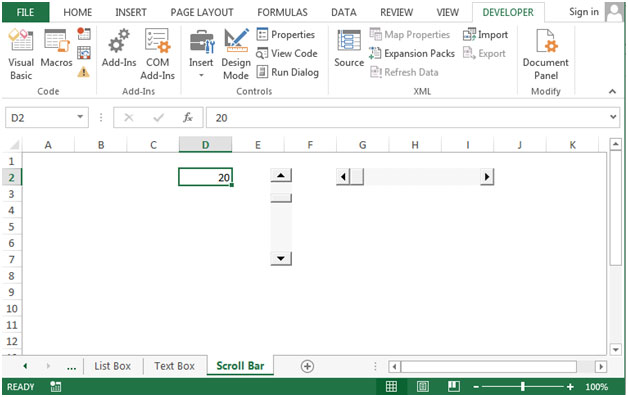Switch to Normal view
The height and width of the screenshot is (397, 628).
[x=391, y=387]
